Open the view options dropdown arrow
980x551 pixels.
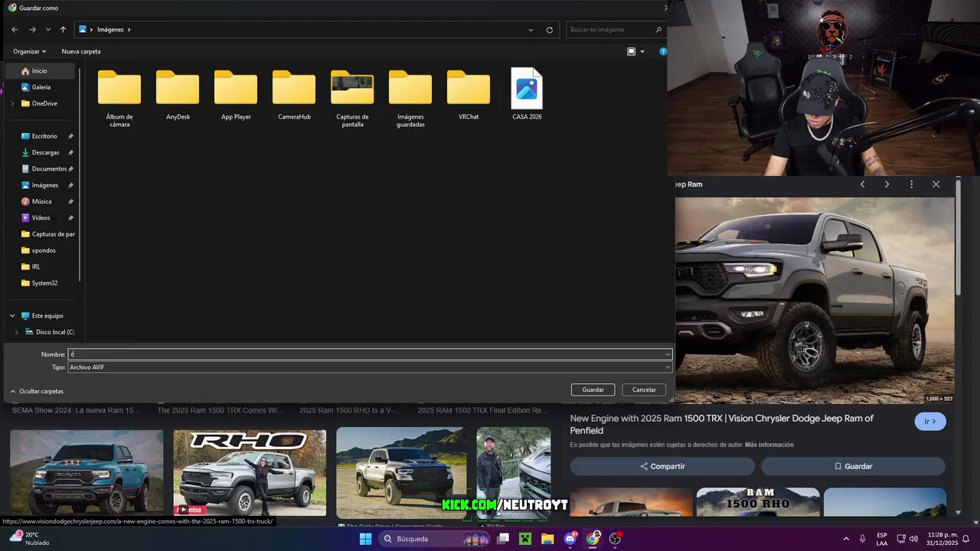(x=642, y=51)
